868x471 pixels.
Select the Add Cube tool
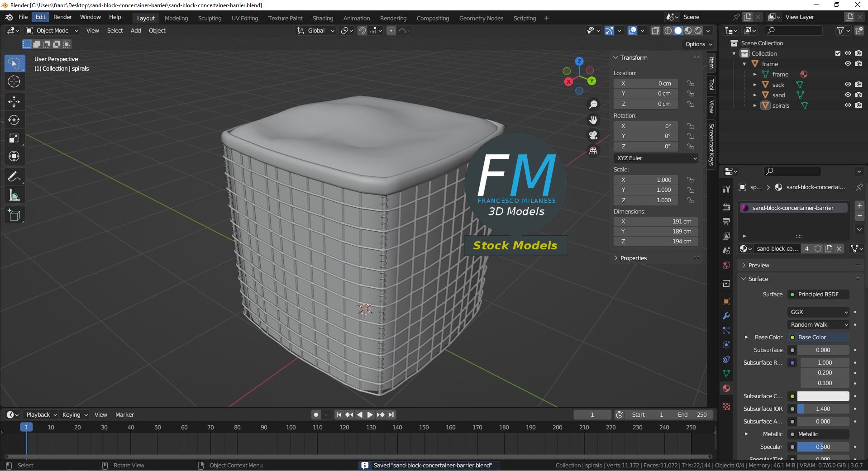pyautogui.click(x=14, y=215)
